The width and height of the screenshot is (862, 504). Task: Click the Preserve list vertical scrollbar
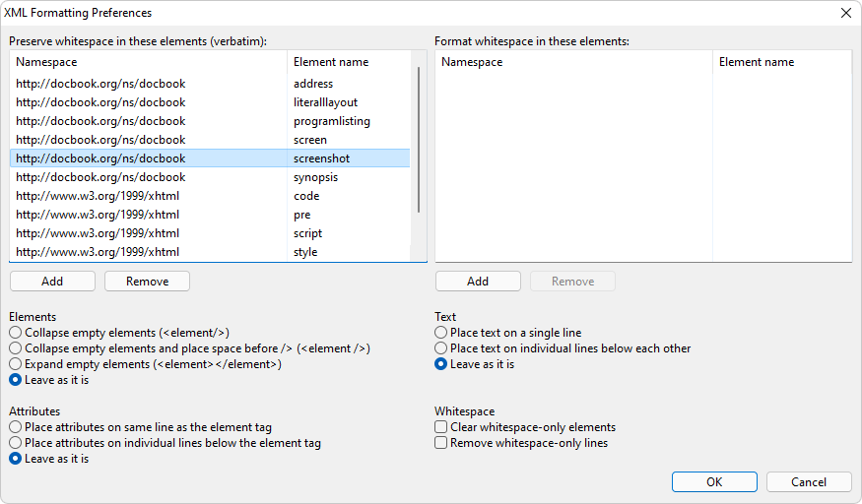click(419, 138)
